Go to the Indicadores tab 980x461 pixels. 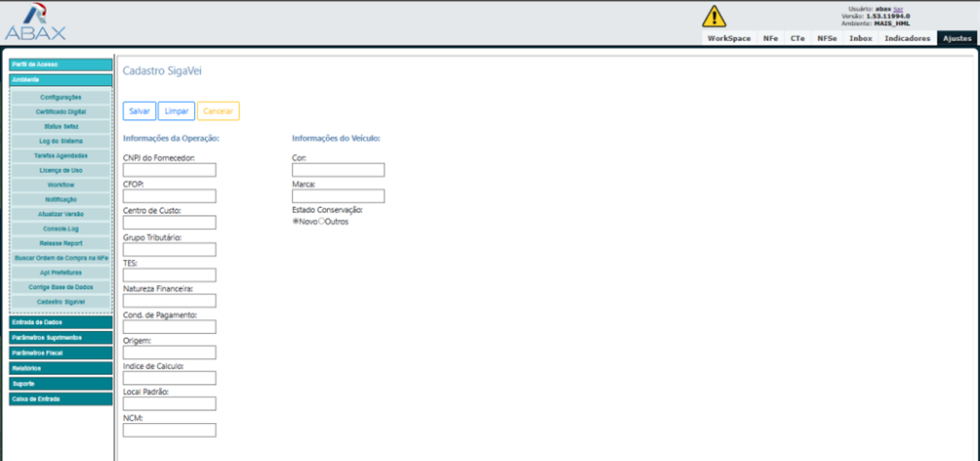click(x=907, y=38)
